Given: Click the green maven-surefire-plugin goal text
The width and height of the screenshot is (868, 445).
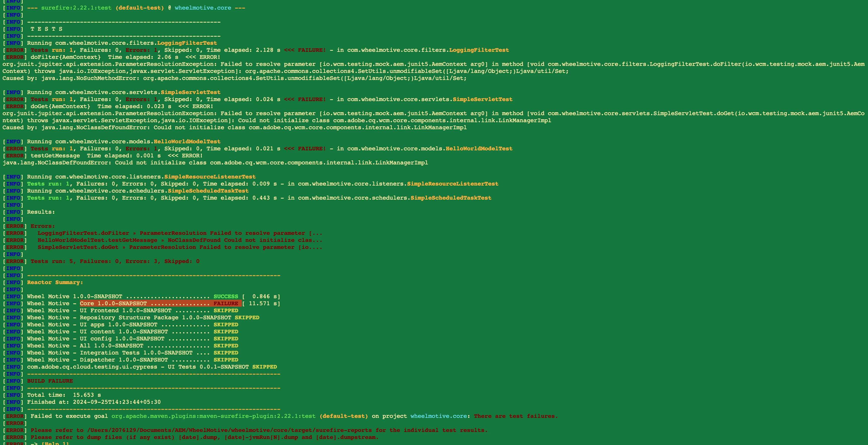Looking at the screenshot, I should [213, 416].
